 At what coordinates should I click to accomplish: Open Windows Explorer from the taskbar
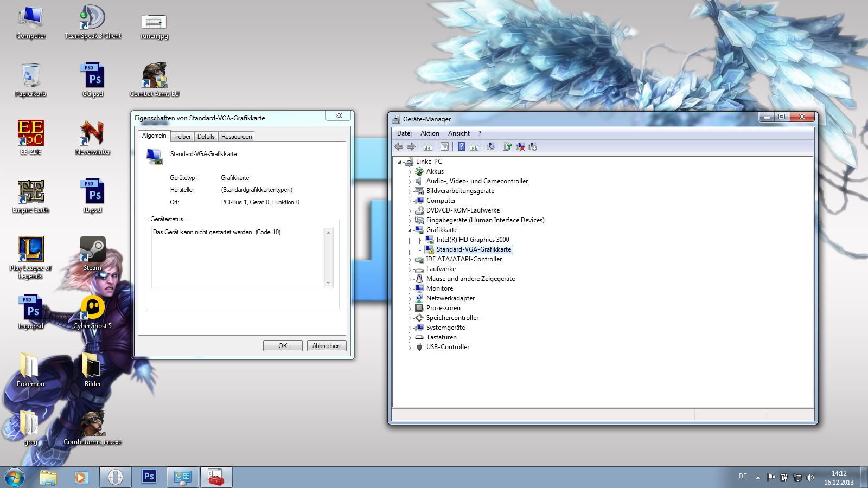click(x=48, y=477)
